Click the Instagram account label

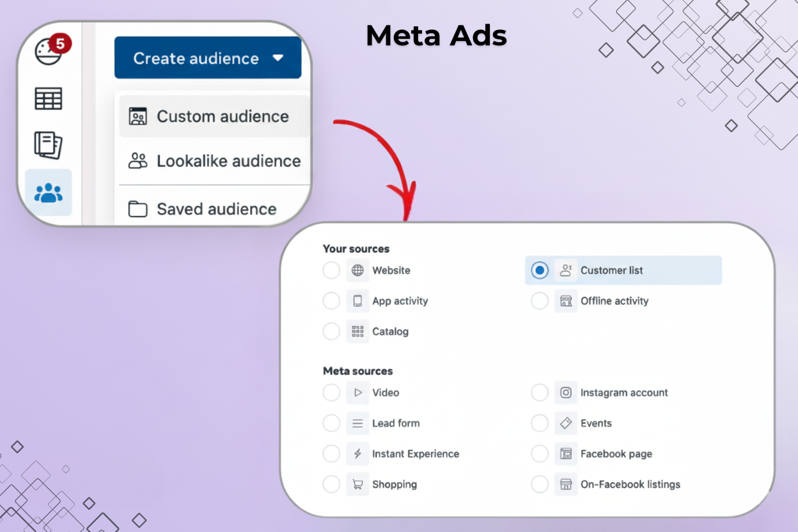(x=624, y=393)
